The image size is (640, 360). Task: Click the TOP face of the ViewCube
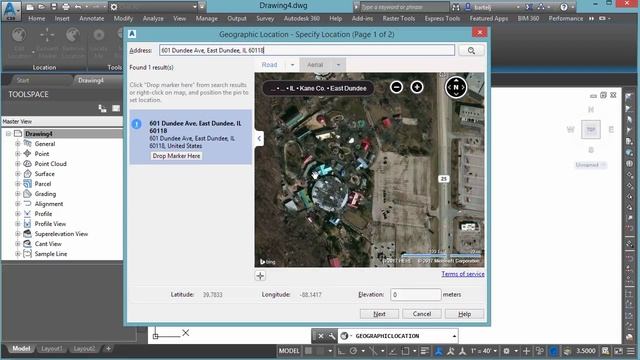[x=591, y=130]
